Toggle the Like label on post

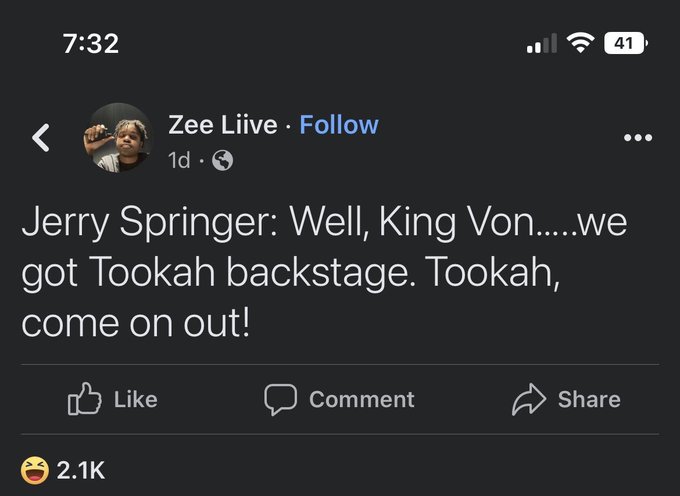coord(135,400)
